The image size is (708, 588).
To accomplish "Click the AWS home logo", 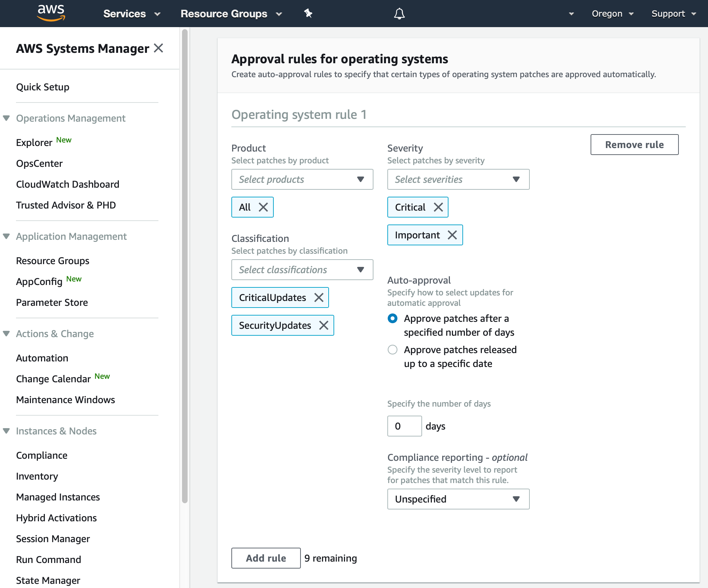I will coord(50,13).
